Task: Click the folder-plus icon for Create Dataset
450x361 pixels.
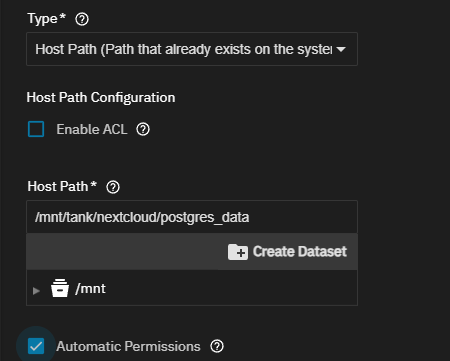Action: click(x=238, y=252)
